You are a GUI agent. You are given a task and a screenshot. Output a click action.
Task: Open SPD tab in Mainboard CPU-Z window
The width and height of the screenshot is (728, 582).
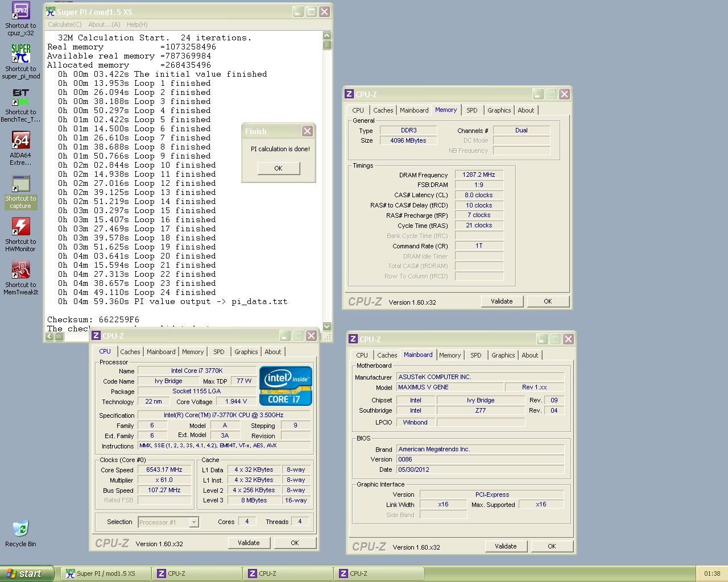[x=476, y=355]
